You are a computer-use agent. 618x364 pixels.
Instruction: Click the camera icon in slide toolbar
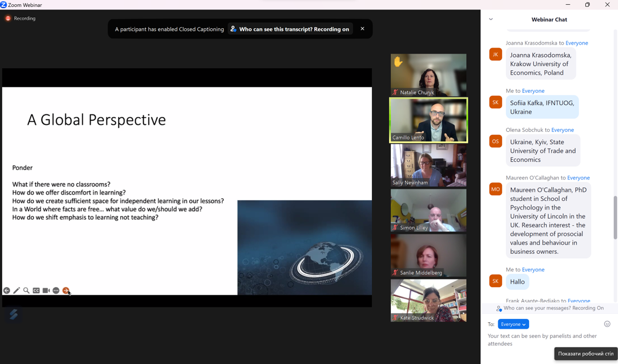[x=46, y=290]
